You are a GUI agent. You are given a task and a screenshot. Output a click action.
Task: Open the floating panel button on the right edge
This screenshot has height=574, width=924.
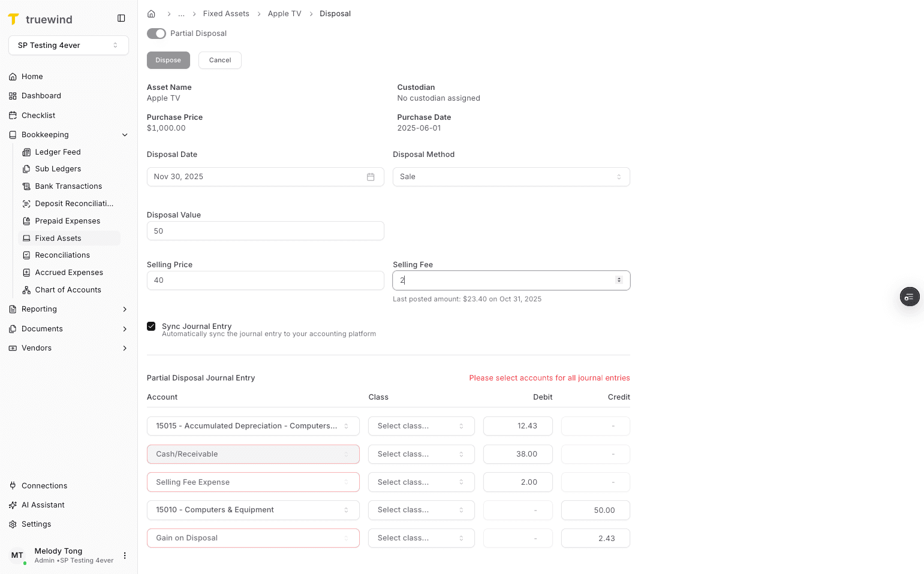(909, 297)
